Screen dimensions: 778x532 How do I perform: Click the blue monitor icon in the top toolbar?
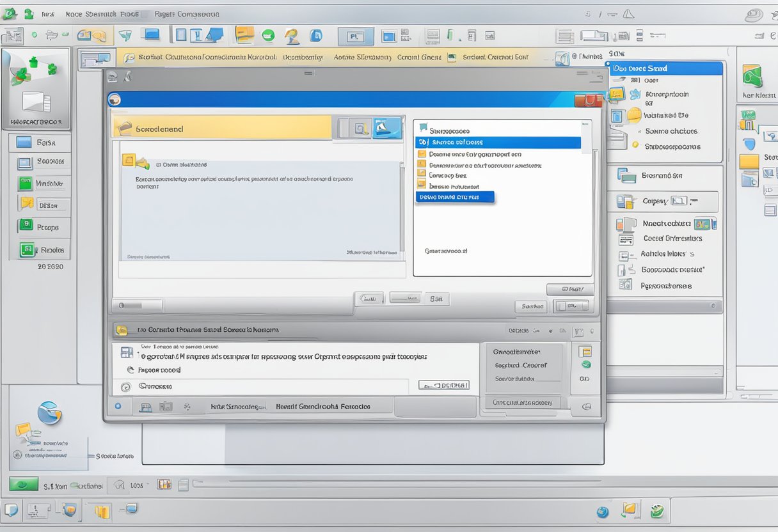[151, 35]
